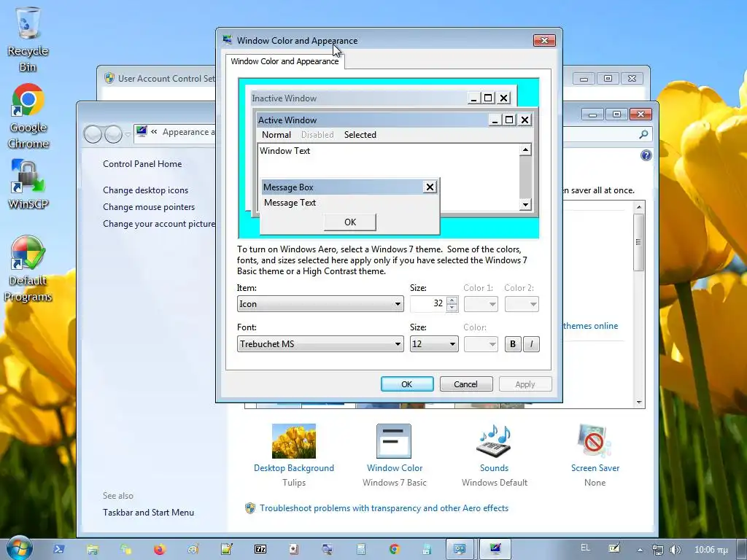Click the themes online link
Viewport: 747px width, 560px height.
point(590,326)
